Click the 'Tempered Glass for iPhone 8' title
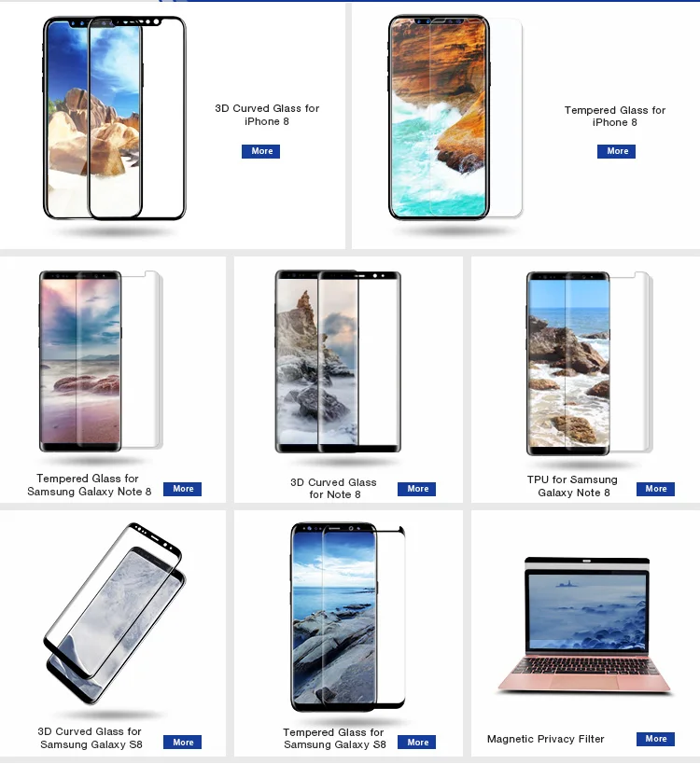Viewport: 700px width, 764px height. pyautogui.click(x=615, y=116)
